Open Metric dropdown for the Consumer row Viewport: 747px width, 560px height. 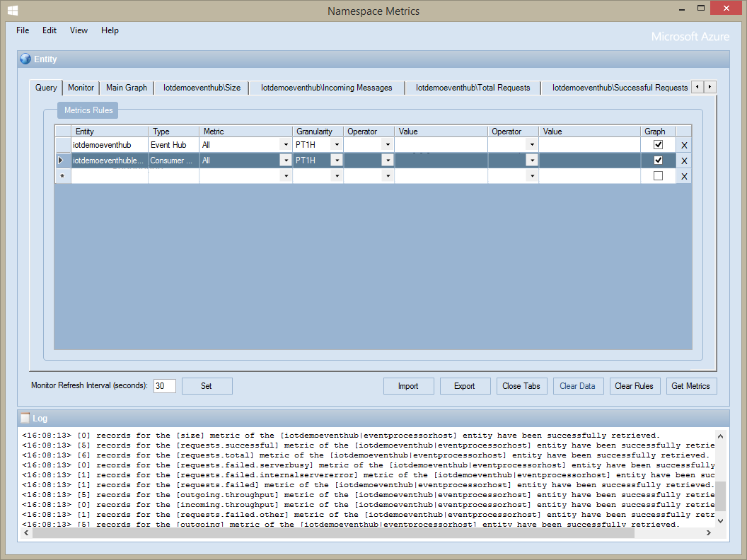tap(286, 161)
